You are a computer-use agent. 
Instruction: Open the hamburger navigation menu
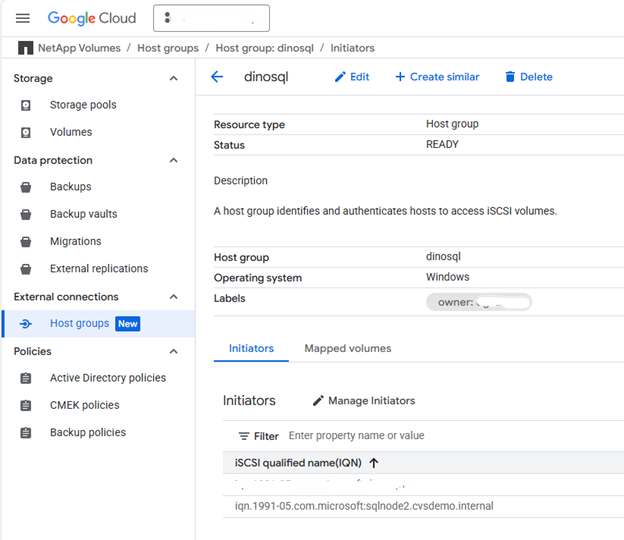(23, 18)
